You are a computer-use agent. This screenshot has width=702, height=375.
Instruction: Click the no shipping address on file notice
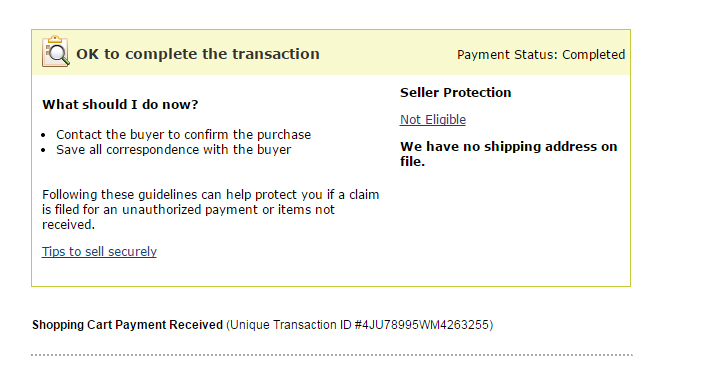coord(509,154)
